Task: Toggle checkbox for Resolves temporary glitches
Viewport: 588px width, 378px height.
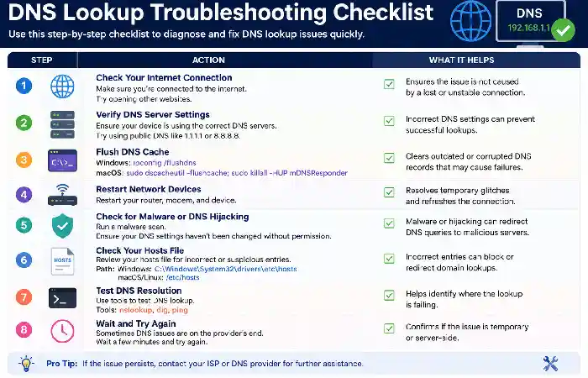Action: (x=389, y=192)
